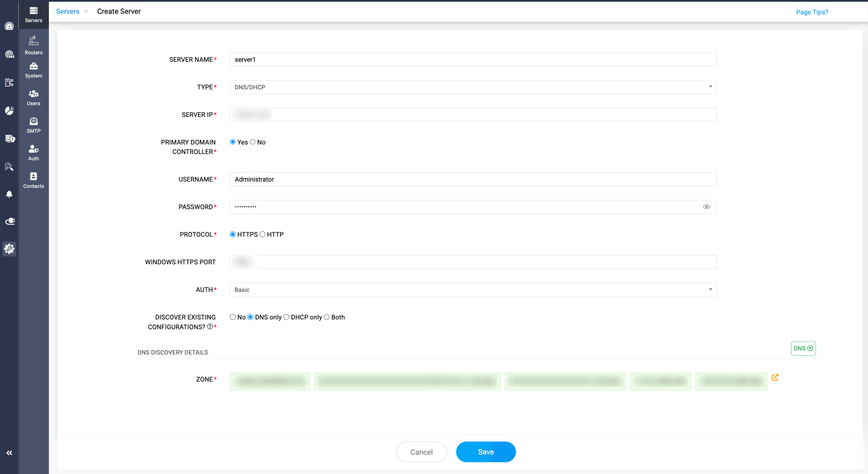The height and width of the screenshot is (474, 868).
Task: Open Page Tips help link
Action: coord(812,12)
